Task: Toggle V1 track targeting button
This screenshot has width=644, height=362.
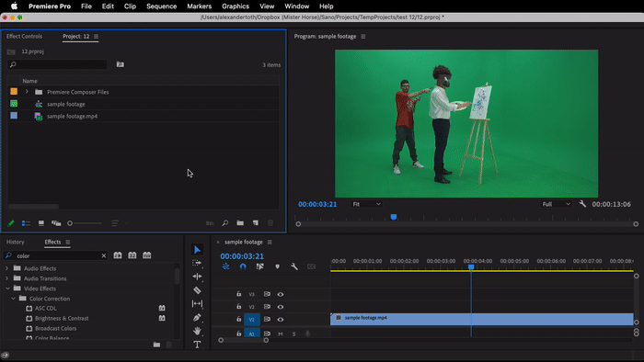Action: point(252,320)
